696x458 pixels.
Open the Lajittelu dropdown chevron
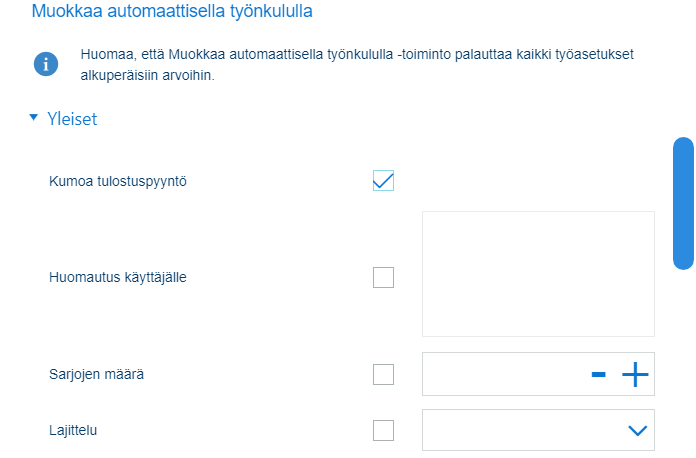pos(637,430)
